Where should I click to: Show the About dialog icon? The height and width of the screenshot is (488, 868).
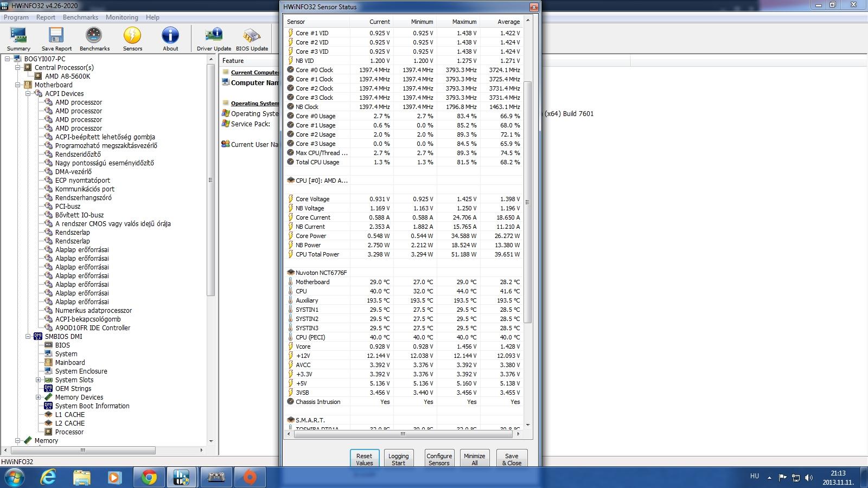[170, 35]
